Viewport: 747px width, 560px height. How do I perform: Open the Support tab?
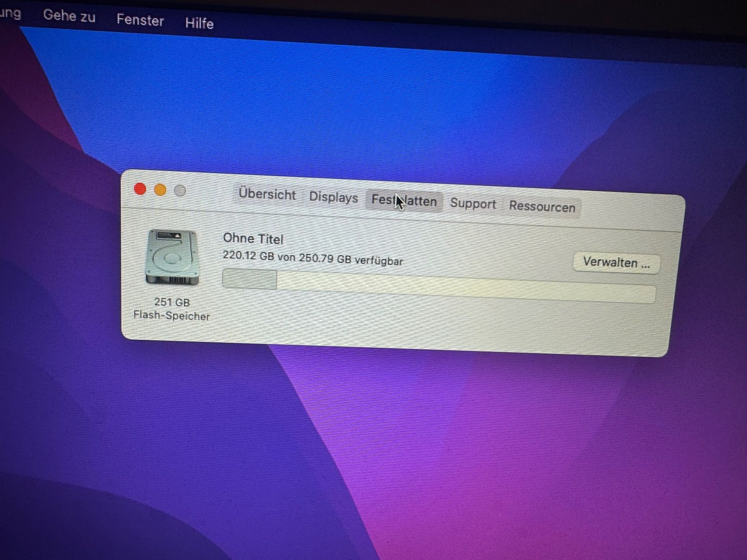[x=473, y=204]
